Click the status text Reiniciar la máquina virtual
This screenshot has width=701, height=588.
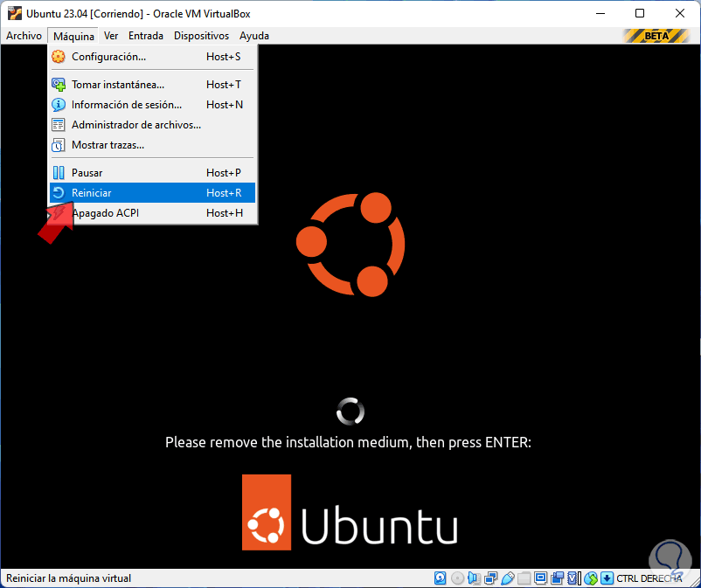pos(68,578)
